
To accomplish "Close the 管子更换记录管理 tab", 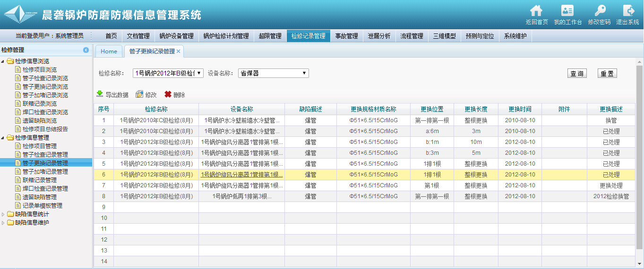I will [x=179, y=51].
